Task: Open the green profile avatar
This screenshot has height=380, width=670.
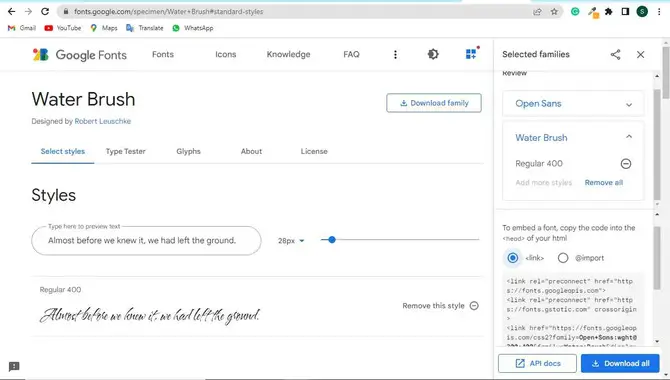Action: 642,12
